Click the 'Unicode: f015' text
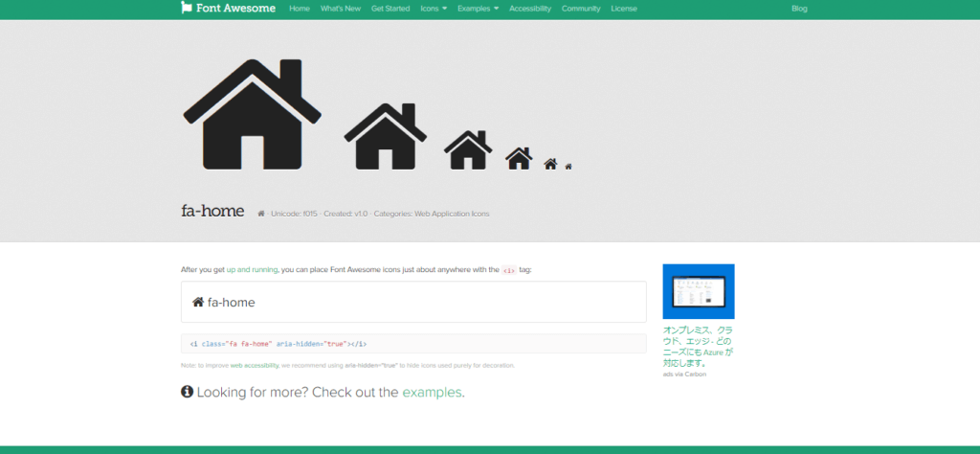980x454 pixels. (x=295, y=214)
